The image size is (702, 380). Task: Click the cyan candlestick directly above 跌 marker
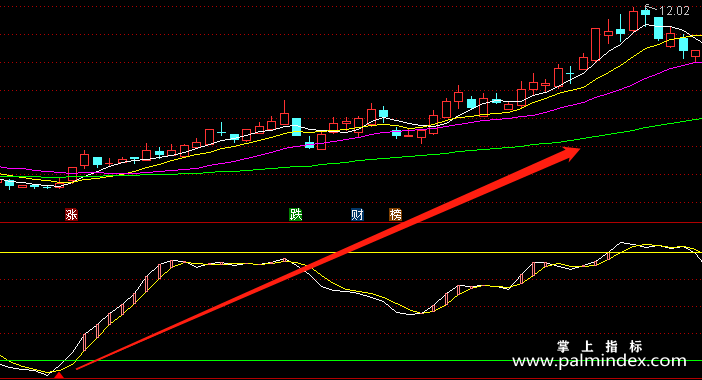coord(296,127)
